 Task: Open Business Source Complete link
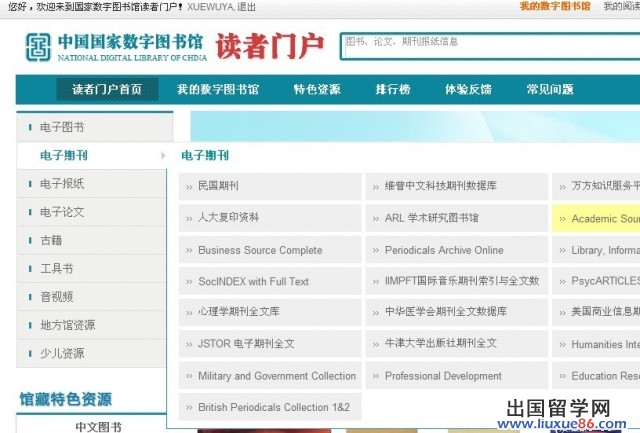coord(270,250)
